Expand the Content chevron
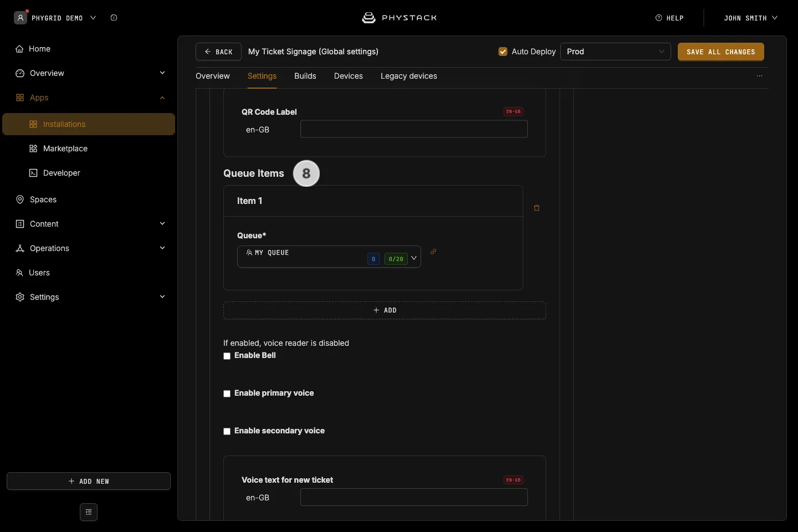Screen dimensions: 798x532 click(162, 224)
